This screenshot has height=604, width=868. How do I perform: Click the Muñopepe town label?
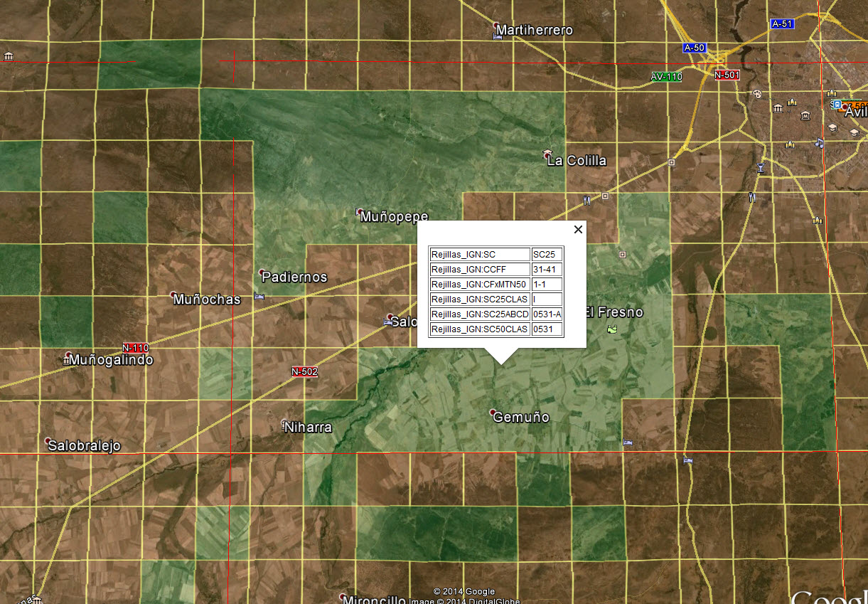tap(395, 216)
